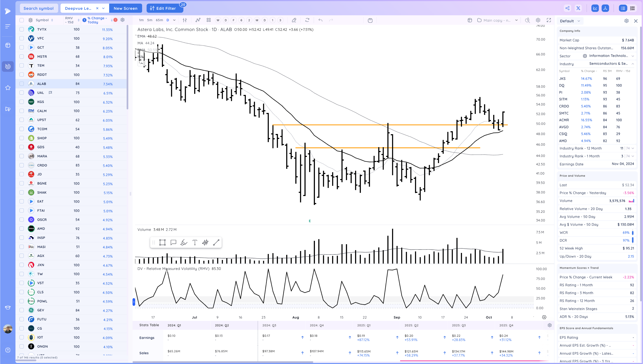Toggle the select-all checkbox above the symbol list

coord(22,20)
